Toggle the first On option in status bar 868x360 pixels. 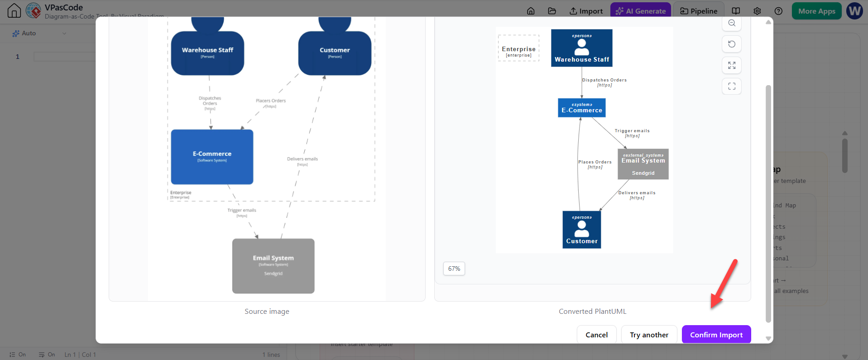18,355
